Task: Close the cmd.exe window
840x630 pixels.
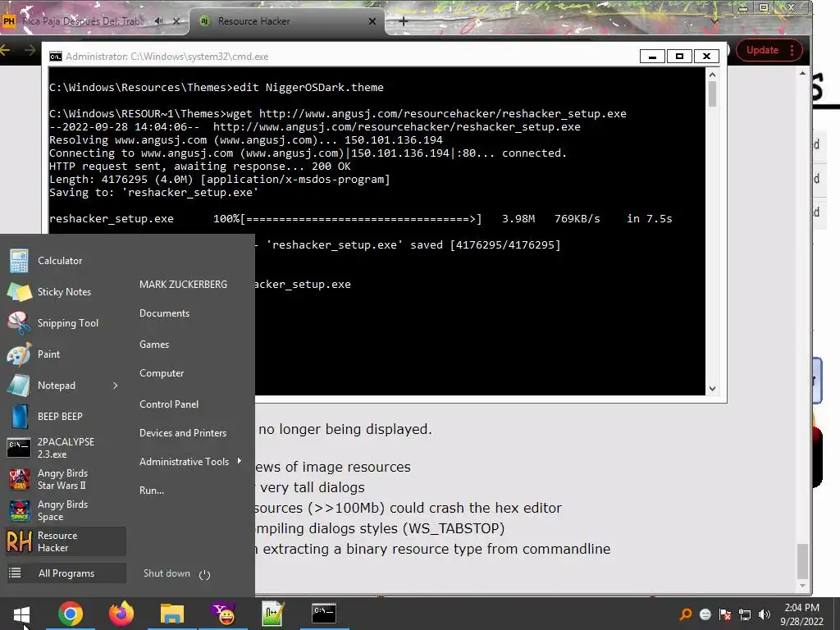Action: (706, 57)
